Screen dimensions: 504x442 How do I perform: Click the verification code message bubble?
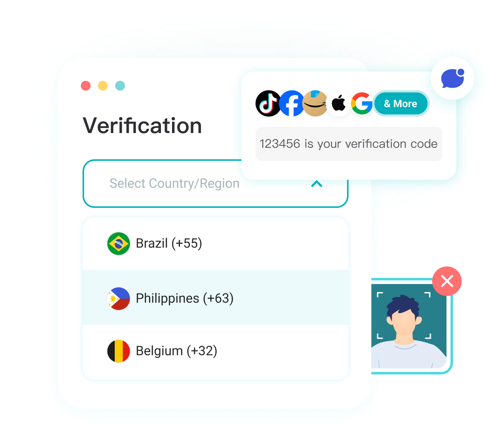pos(349,144)
